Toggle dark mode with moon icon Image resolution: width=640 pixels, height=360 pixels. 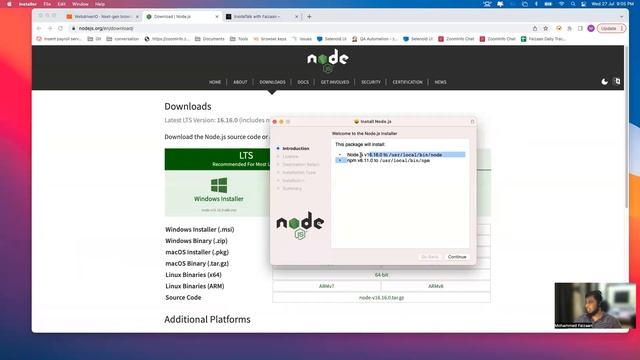tap(604, 82)
